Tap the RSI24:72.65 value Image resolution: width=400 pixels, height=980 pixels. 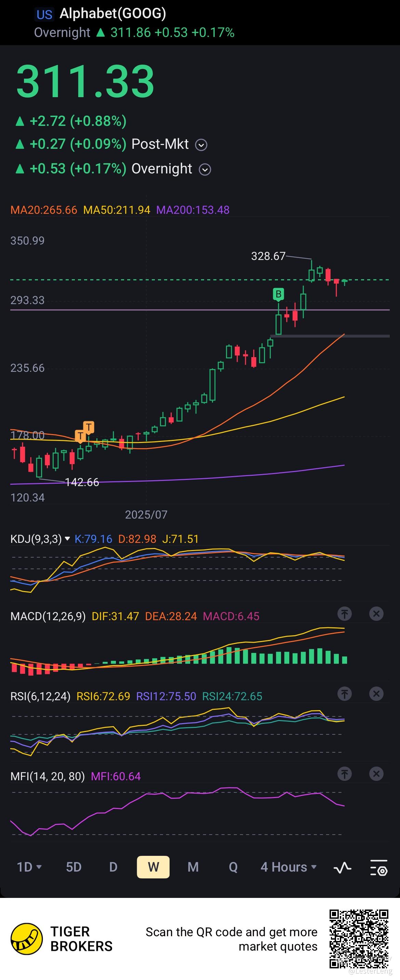[232, 696]
